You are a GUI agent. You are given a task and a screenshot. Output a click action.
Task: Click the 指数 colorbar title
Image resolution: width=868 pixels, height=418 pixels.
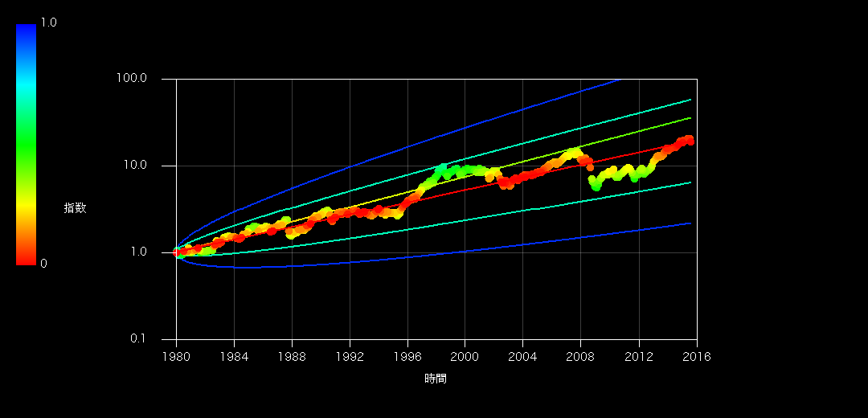point(75,208)
